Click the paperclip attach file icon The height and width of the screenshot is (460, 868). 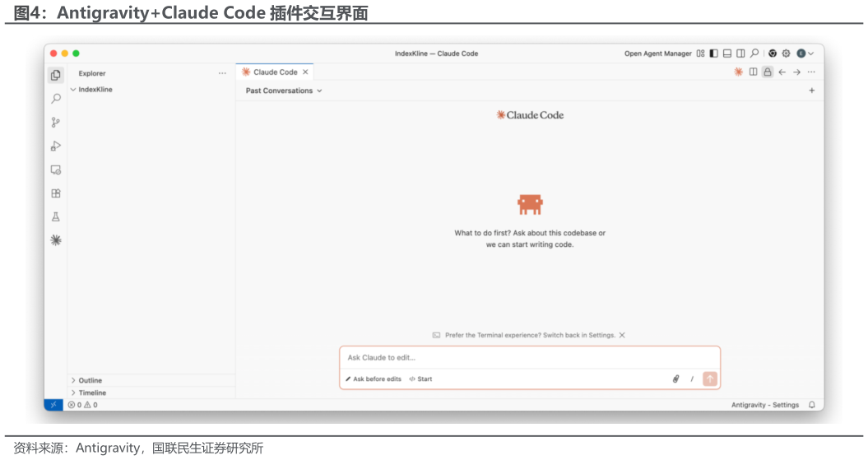tap(675, 379)
